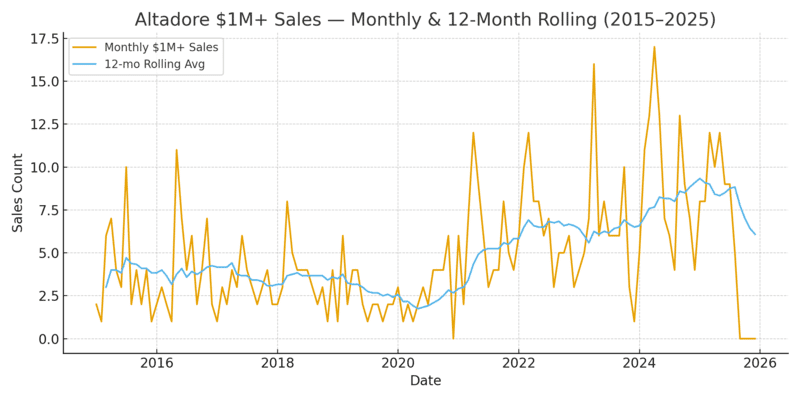This screenshot has width=800, height=400.
Task: Click the 2018 tick on the x-axis
Action: [277, 361]
